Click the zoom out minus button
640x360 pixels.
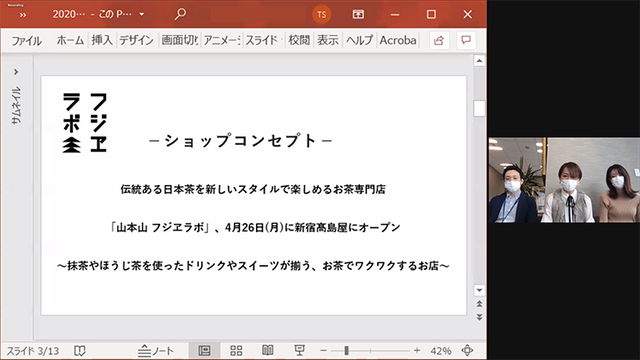(323, 350)
